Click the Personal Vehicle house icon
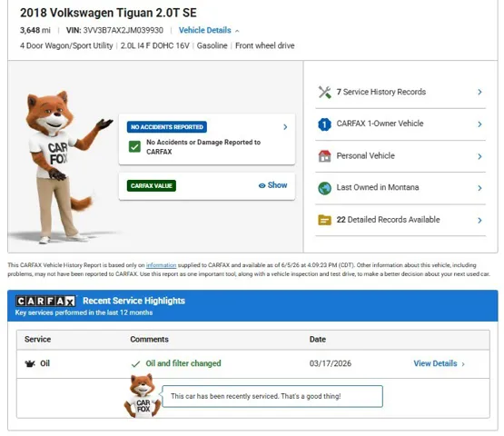This screenshot has height=436, width=504. pos(324,156)
